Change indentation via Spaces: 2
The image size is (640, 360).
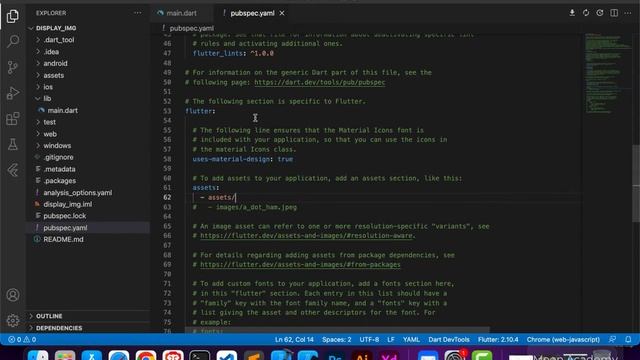tap(336, 340)
